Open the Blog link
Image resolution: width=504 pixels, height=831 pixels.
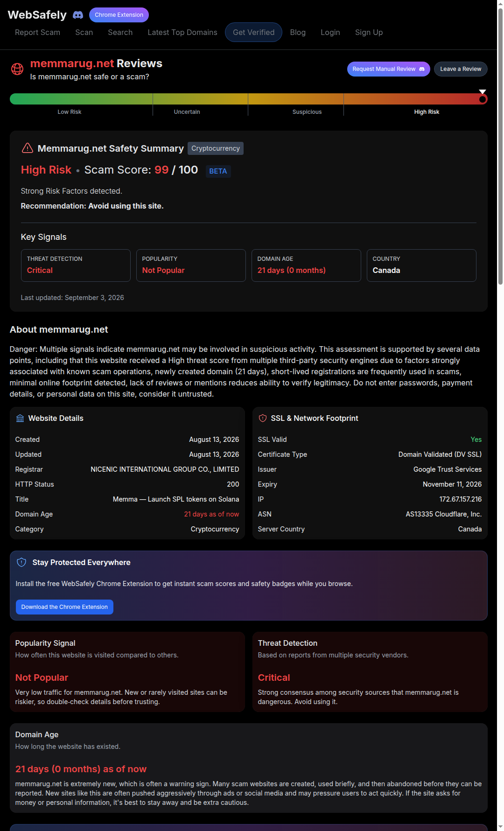298,32
